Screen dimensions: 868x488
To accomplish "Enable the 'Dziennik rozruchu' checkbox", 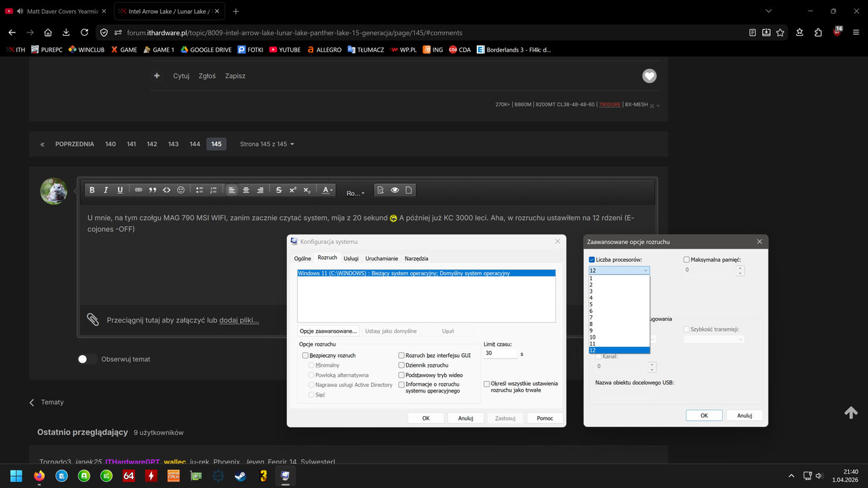I will tap(401, 365).
